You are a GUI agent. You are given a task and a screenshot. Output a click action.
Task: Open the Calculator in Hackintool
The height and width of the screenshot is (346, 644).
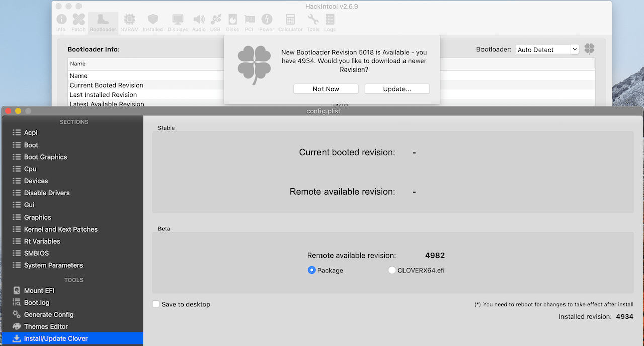pyautogui.click(x=290, y=23)
